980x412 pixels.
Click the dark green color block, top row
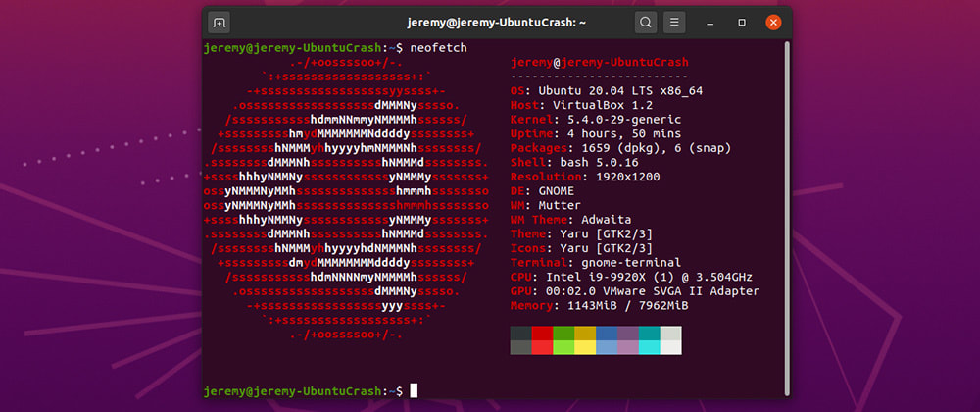point(563,334)
